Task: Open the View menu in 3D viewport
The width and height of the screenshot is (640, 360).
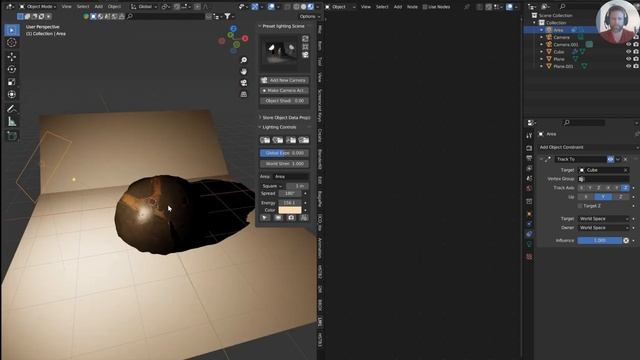Action: pyautogui.click(x=67, y=7)
